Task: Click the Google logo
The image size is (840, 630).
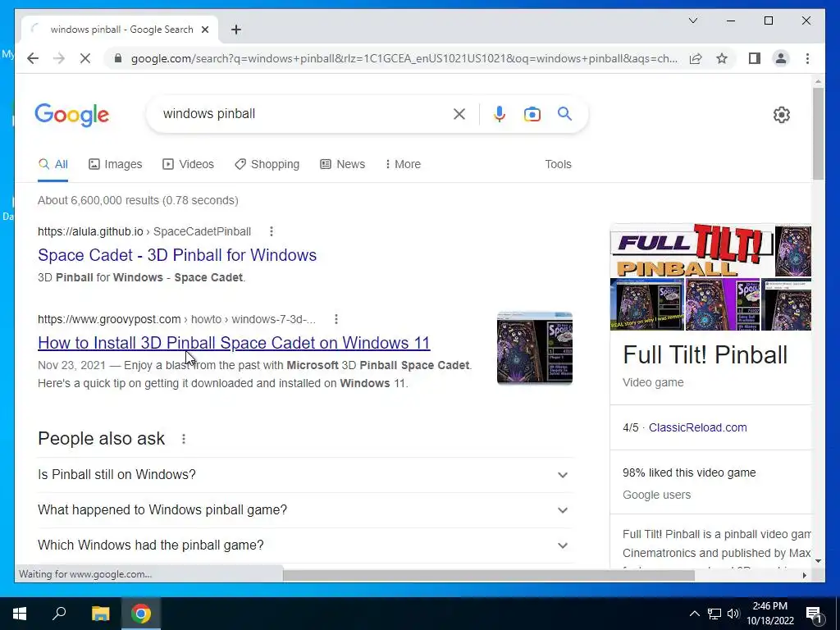Action: (72, 115)
